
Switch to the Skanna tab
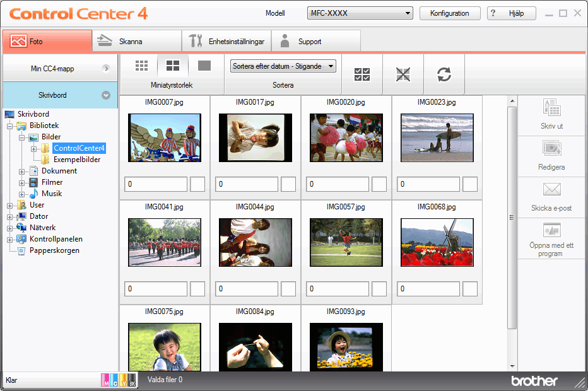(x=137, y=41)
